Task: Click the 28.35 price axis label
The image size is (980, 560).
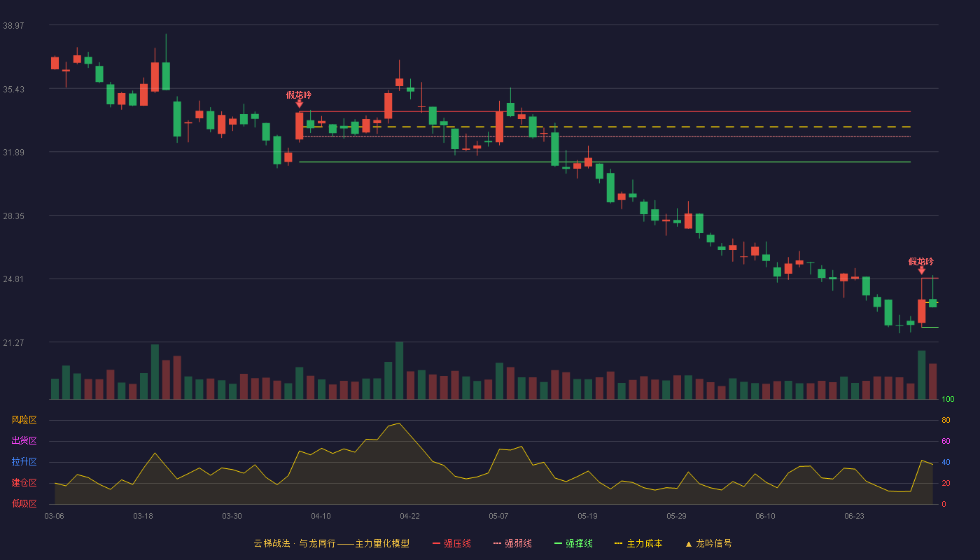Action: pyautogui.click(x=13, y=216)
